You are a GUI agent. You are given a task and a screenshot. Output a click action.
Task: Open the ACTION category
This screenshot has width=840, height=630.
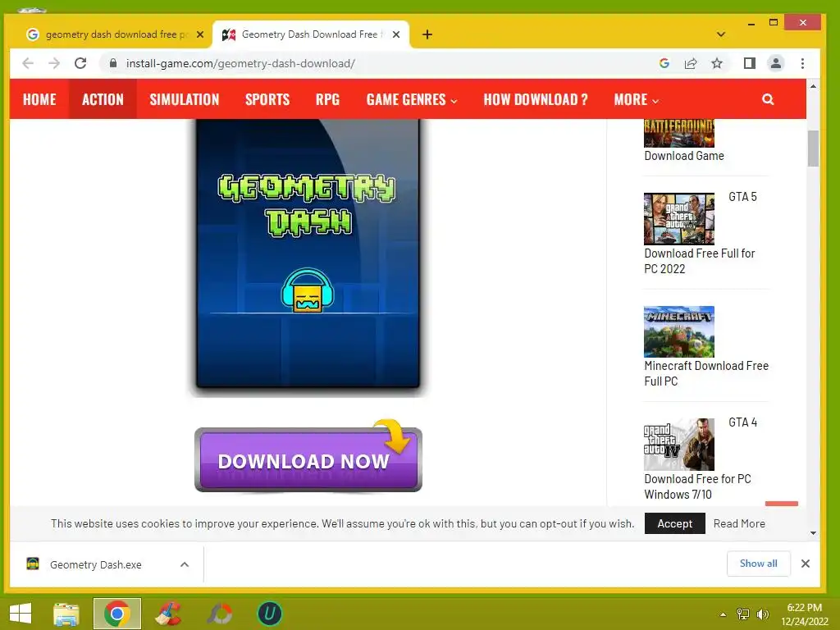click(x=103, y=99)
